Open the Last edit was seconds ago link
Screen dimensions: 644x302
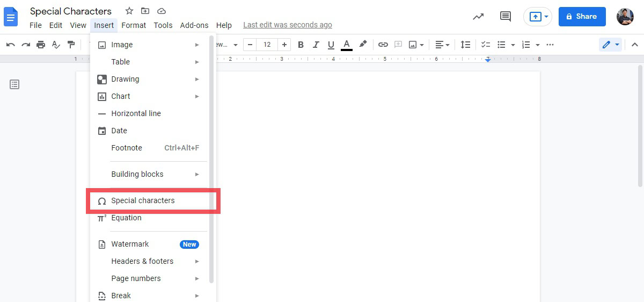288,25
